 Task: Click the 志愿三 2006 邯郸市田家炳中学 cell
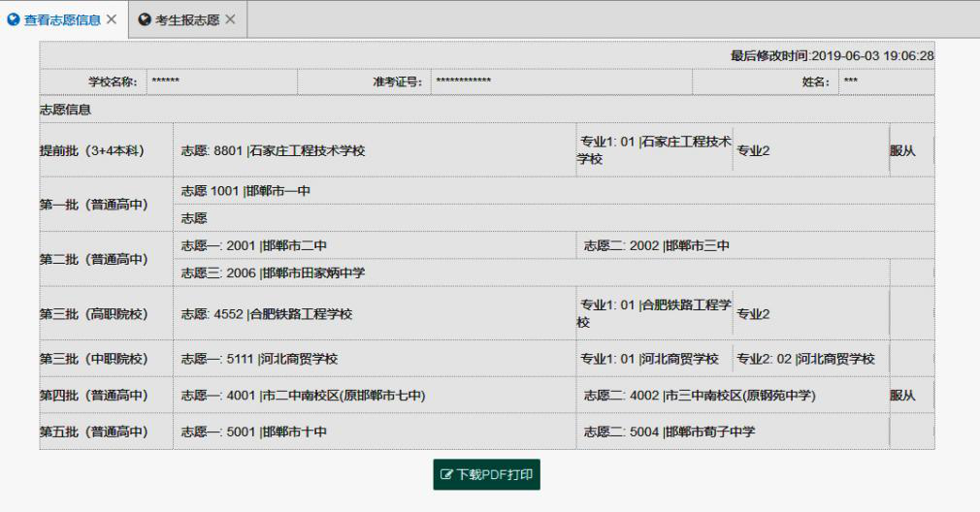point(273,273)
